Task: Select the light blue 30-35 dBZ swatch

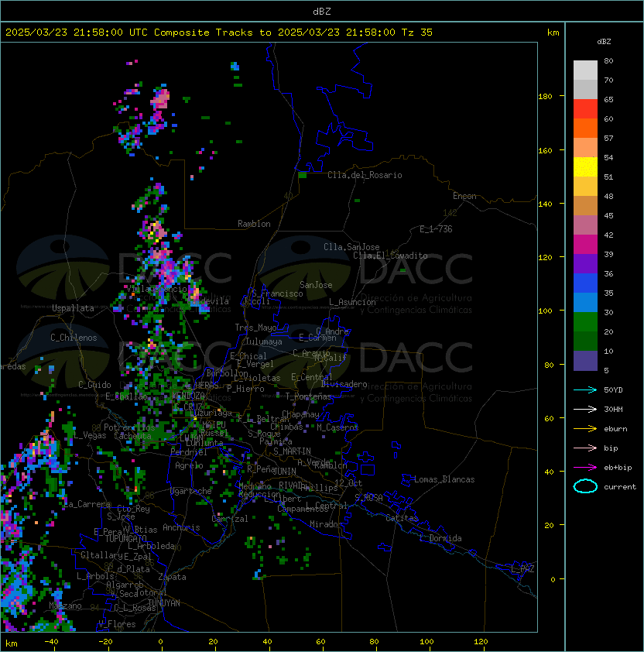Action: point(585,302)
